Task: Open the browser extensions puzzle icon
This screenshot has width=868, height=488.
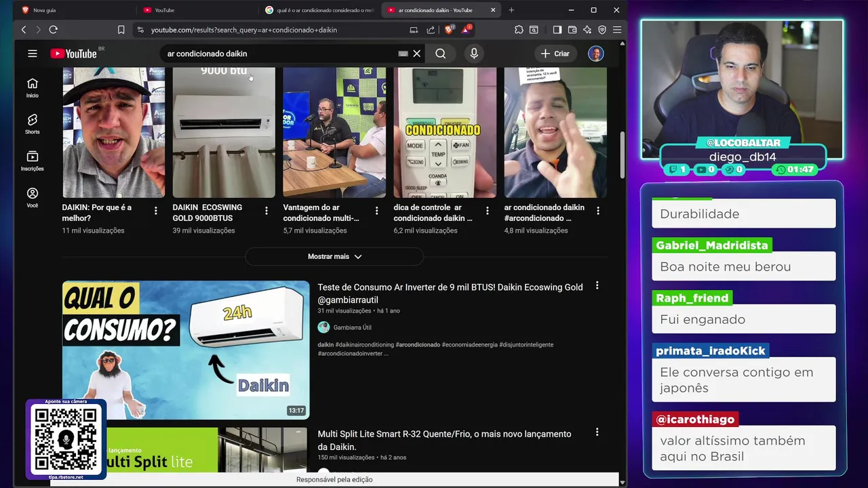Action: coord(519,30)
